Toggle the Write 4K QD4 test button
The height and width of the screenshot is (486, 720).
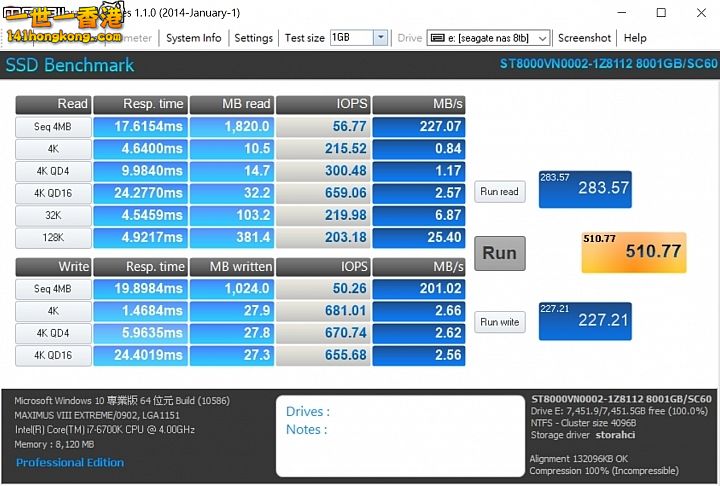coord(53,333)
